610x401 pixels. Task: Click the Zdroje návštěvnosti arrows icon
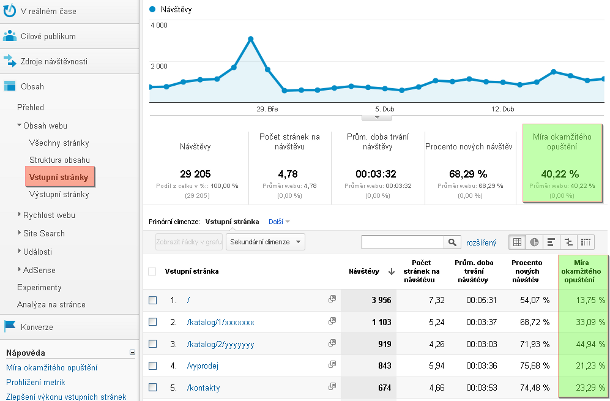point(9,61)
